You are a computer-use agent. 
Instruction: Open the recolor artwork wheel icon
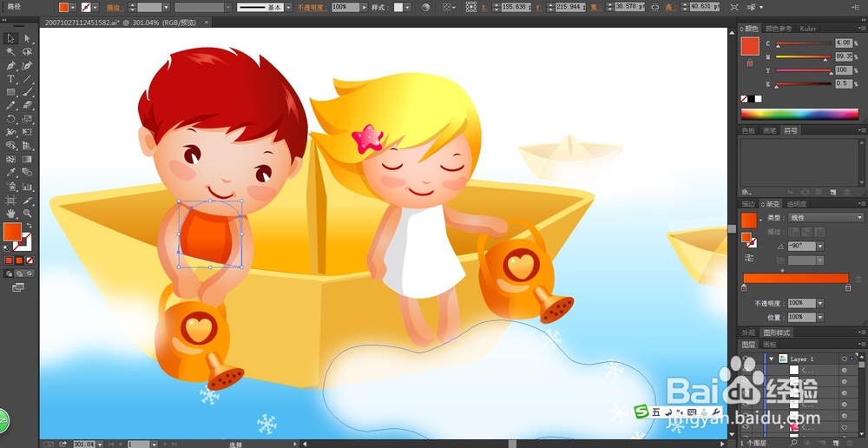click(x=425, y=7)
